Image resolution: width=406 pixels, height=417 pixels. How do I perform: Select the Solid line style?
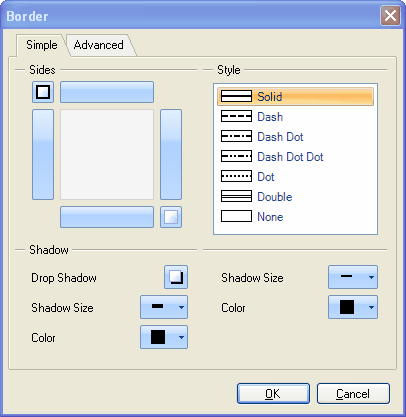tap(295, 97)
